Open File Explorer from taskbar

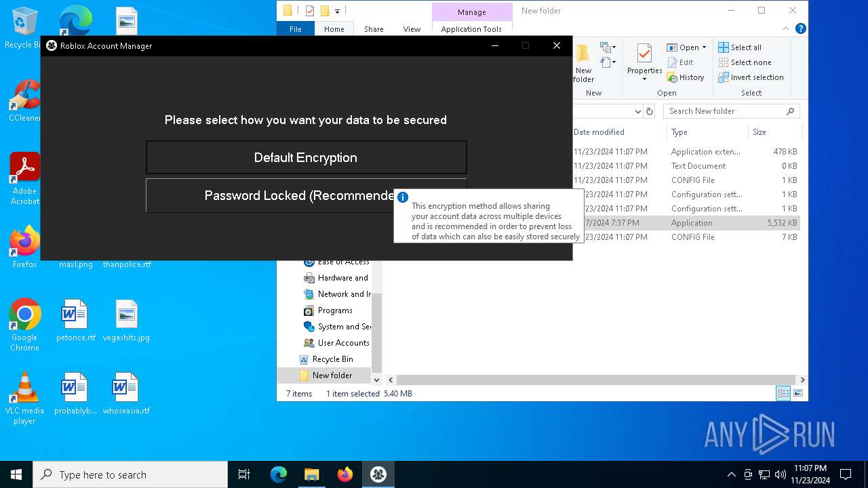(311, 474)
